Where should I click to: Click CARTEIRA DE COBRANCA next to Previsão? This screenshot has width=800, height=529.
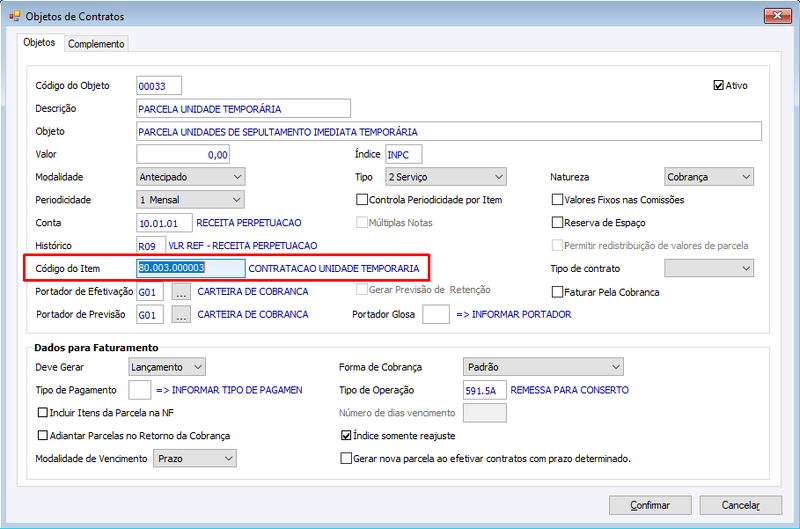click(253, 314)
